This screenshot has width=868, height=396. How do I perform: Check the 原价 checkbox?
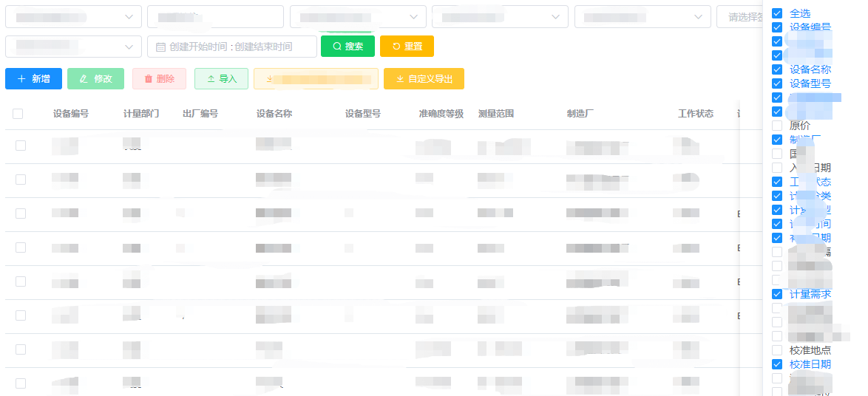click(777, 126)
